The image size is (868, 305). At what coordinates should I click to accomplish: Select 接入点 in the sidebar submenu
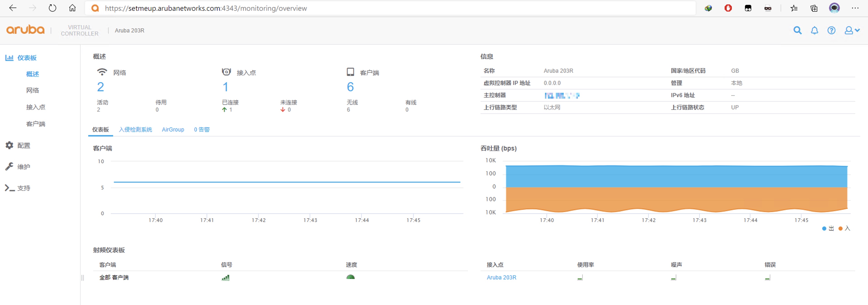(x=36, y=107)
